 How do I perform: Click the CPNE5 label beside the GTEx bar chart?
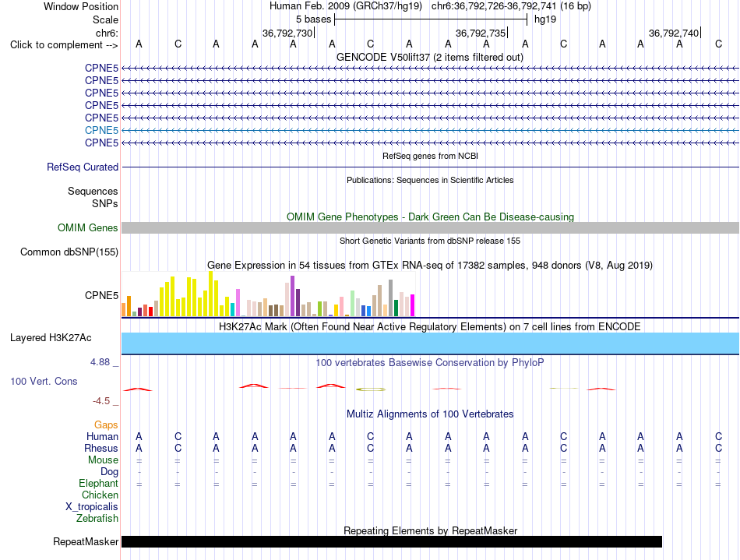(x=101, y=295)
